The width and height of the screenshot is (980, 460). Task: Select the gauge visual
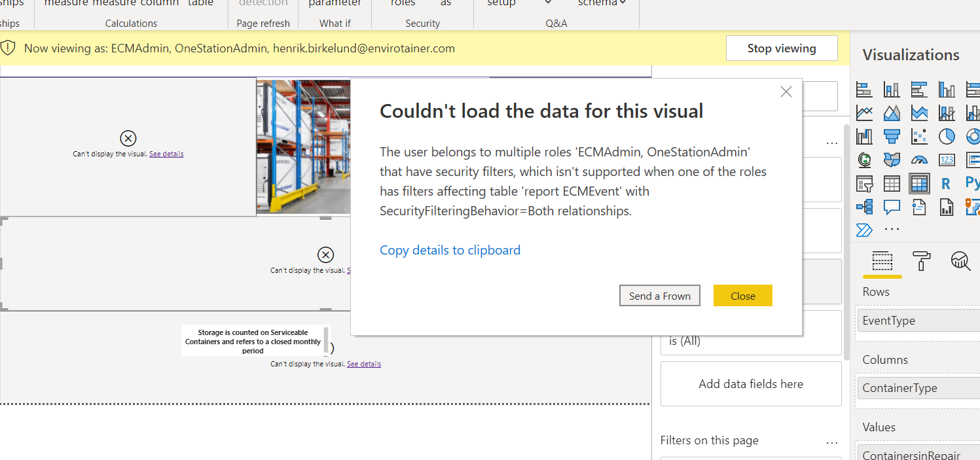tap(919, 160)
